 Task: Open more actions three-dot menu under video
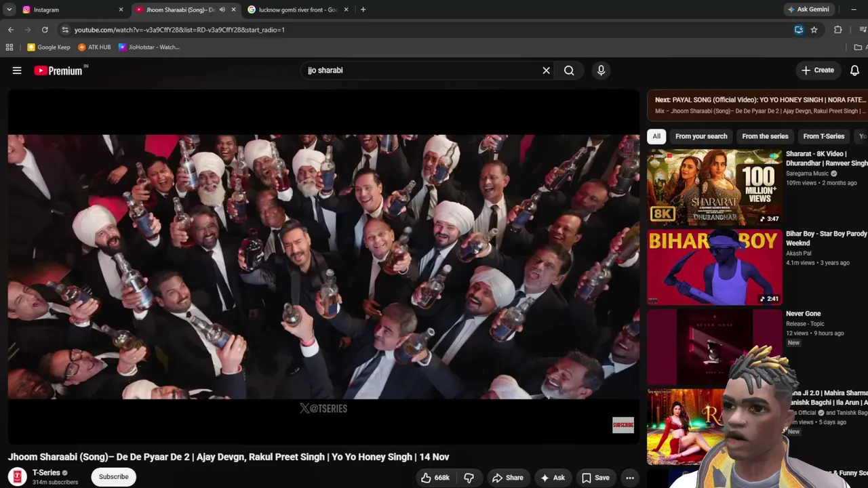630,478
